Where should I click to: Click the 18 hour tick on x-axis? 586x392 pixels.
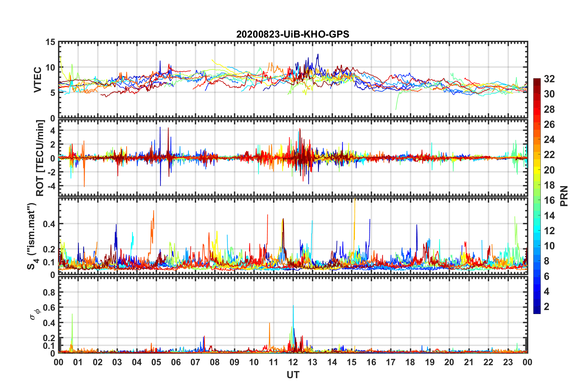coord(410,362)
